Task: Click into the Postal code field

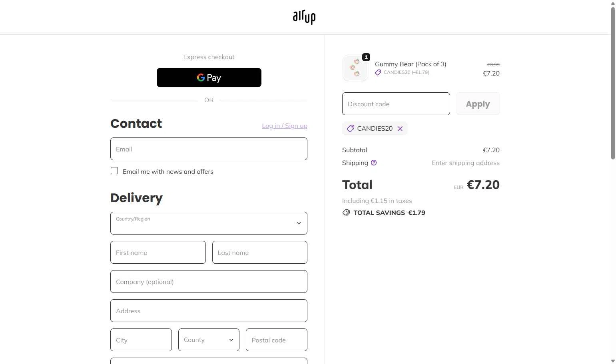Action: click(276, 340)
